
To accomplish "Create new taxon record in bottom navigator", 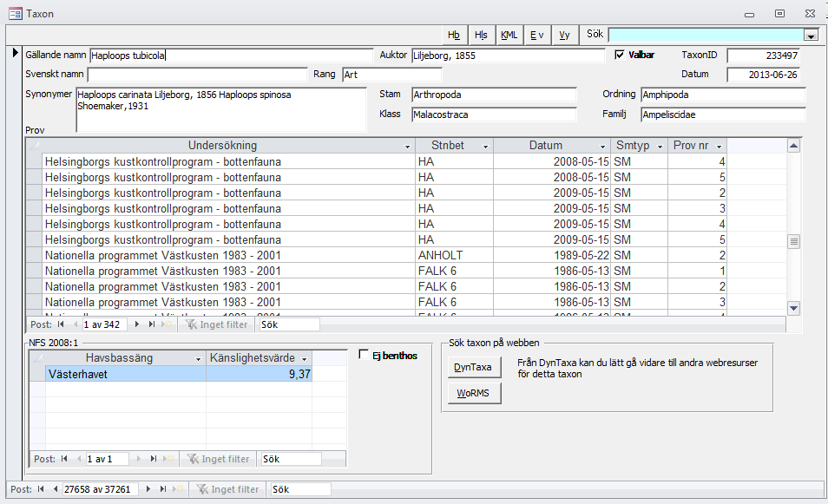I will pos(178,489).
